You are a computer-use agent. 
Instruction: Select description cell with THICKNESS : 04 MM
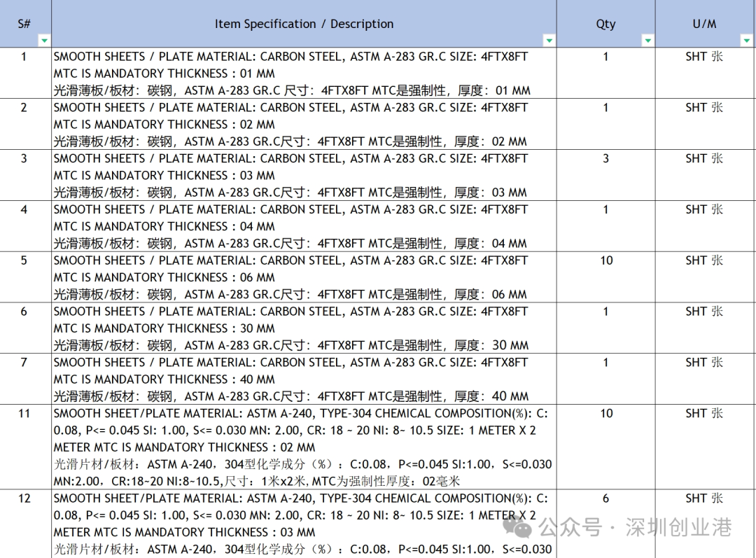coord(304,225)
